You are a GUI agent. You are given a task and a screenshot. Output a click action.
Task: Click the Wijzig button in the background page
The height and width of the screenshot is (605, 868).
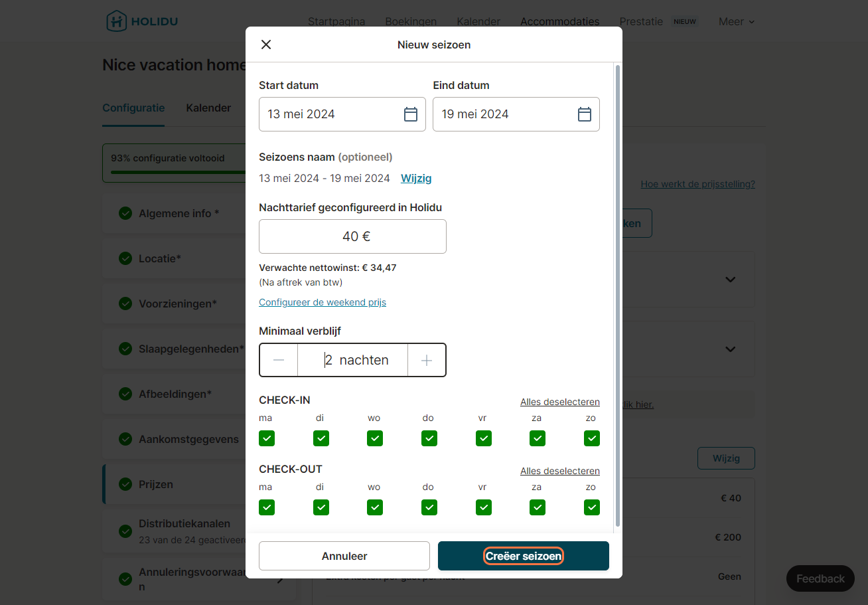pos(726,458)
